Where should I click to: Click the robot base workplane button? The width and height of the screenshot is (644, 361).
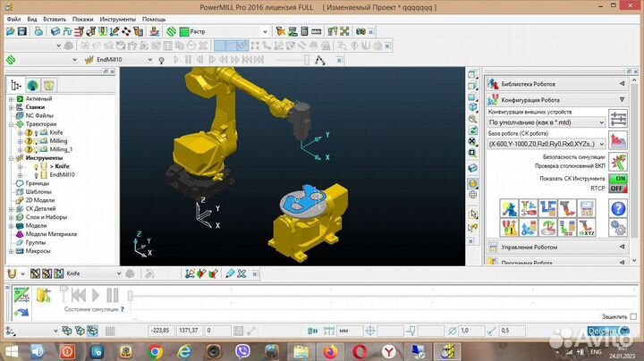(618, 140)
